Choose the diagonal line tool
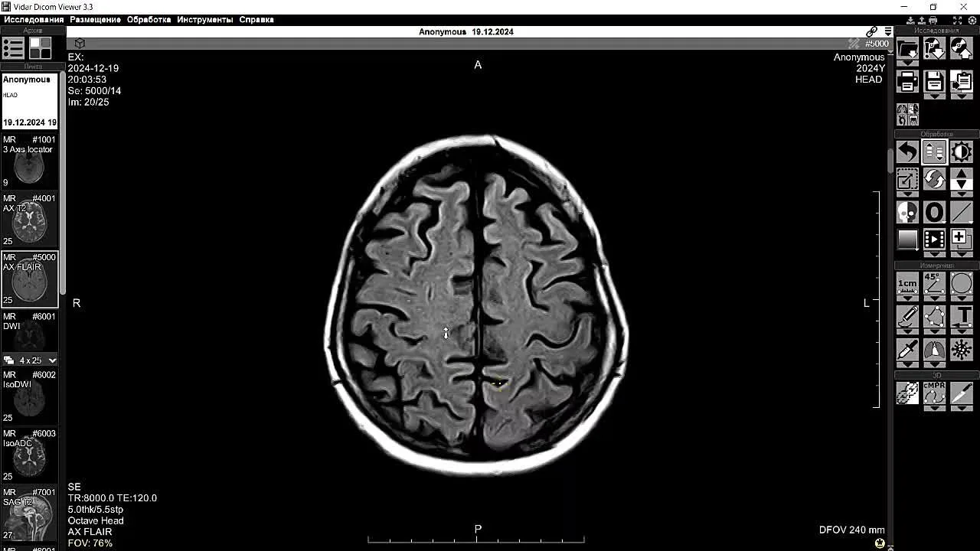 [961, 212]
